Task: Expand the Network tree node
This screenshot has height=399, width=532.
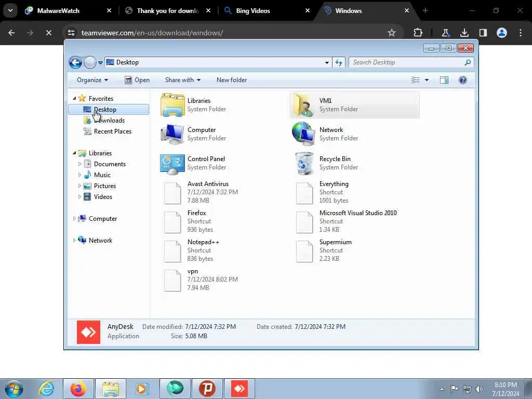Action: (74, 241)
